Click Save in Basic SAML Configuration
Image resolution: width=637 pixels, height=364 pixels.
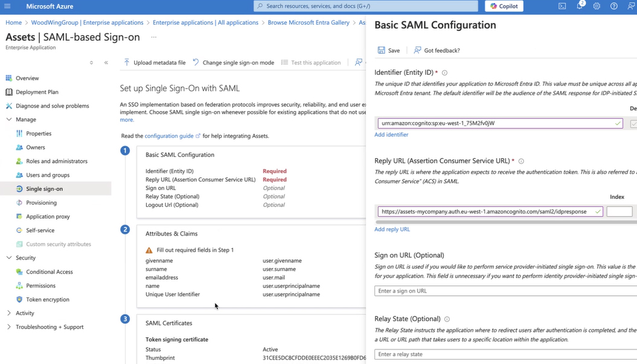point(389,50)
